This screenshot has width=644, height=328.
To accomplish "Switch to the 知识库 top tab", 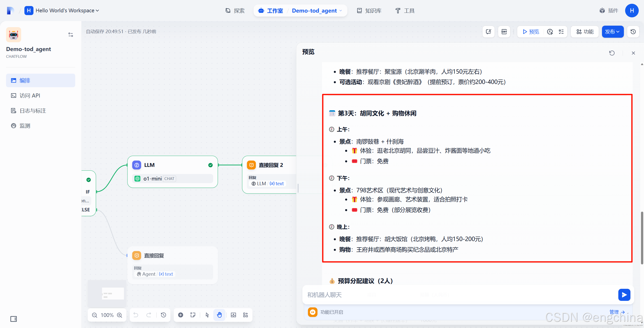I will (x=369, y=11).
